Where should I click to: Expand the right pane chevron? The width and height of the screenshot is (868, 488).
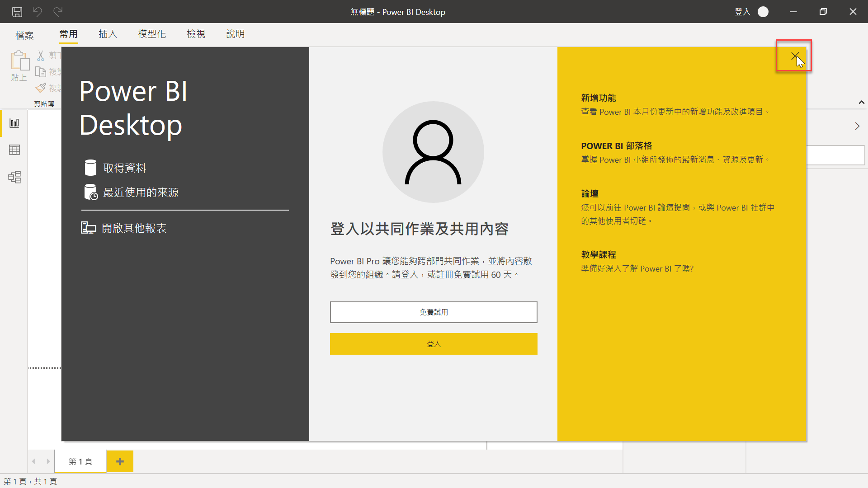(x=857, y=126)
